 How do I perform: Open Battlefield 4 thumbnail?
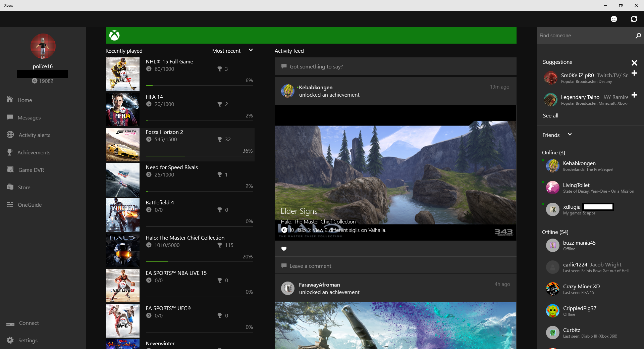point(123,215)
